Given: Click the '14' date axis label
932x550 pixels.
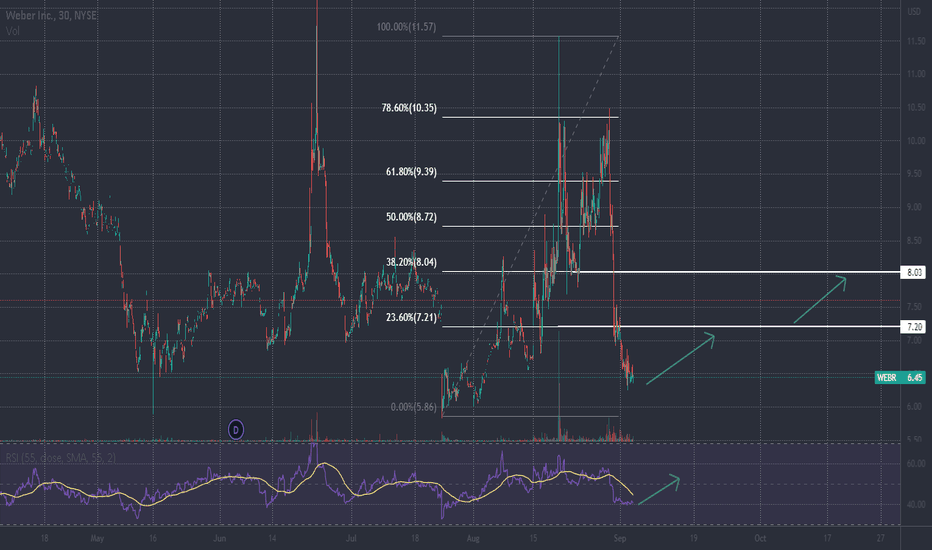Looking at the screenshot, I should pyautogui.click(x=272, y=539).
